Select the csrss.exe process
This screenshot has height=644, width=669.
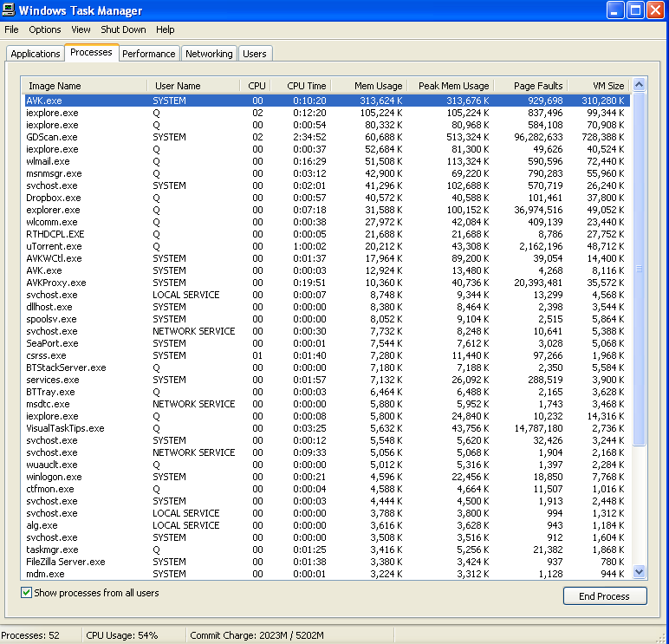pyautogui.click(x=327, y=355)
